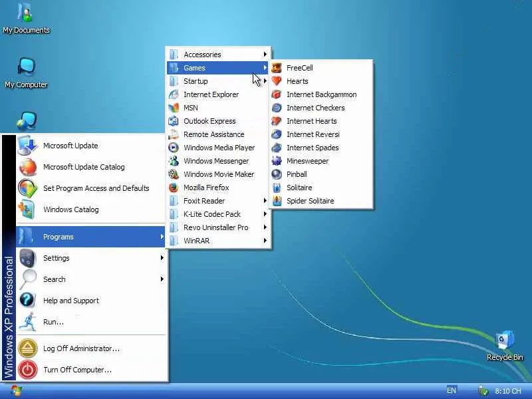Screen dimensions: 532x399
Task: Click the Solitaire card icon
Action: click(x=277, y=188)
